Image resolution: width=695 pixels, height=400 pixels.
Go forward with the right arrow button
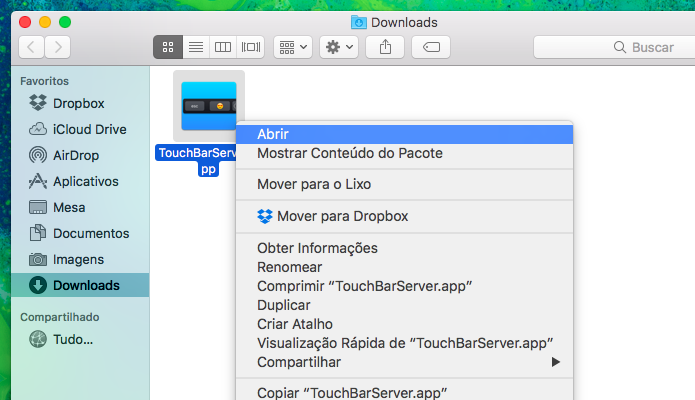(x=58, y=47)
